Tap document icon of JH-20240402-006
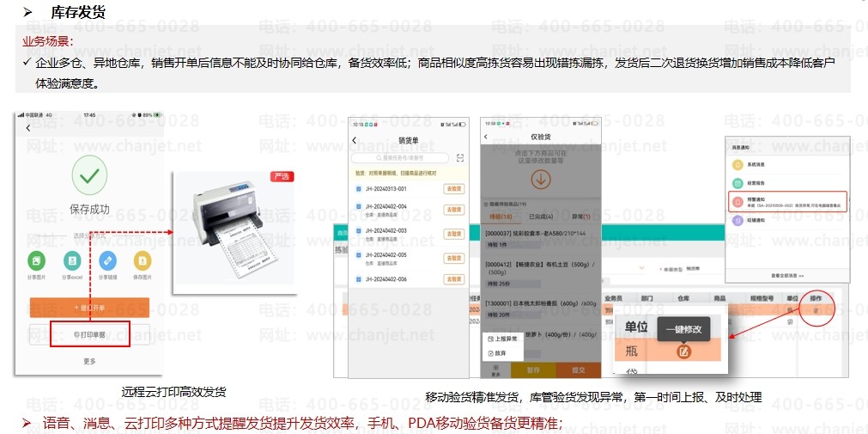The height and width of the screenshot is (434, 868). pos(359,279)
